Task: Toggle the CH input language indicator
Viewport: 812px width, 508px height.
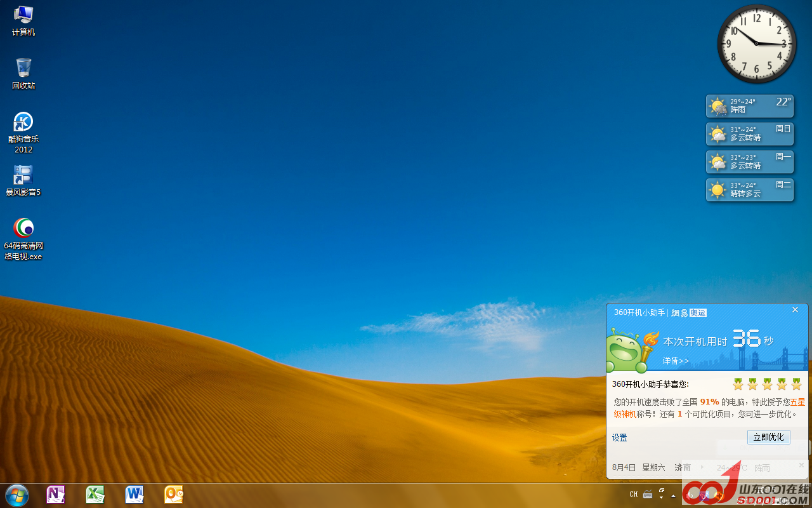Action: pyautogui.click(x=633, y=495)
